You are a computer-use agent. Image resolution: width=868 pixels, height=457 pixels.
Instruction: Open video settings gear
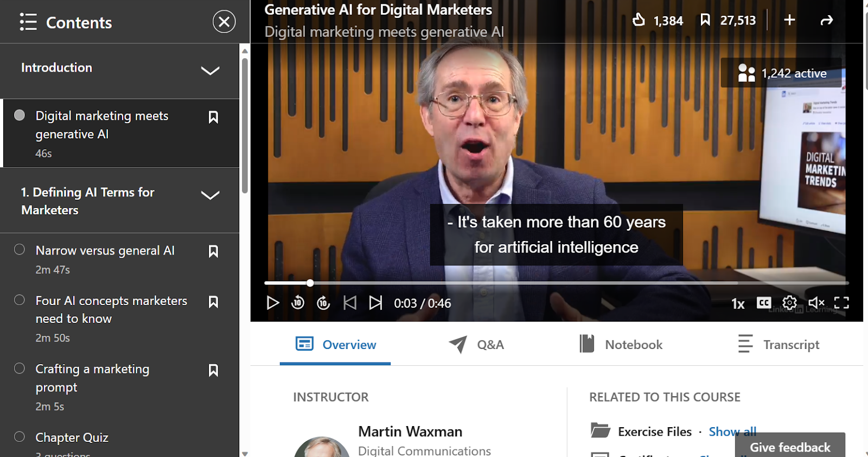coord(790,303)
